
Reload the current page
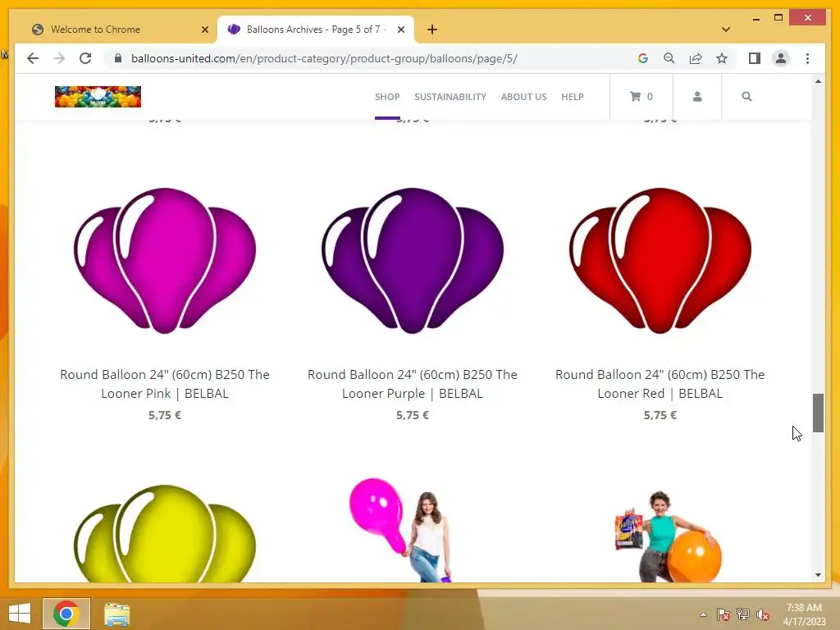(85, 58)
